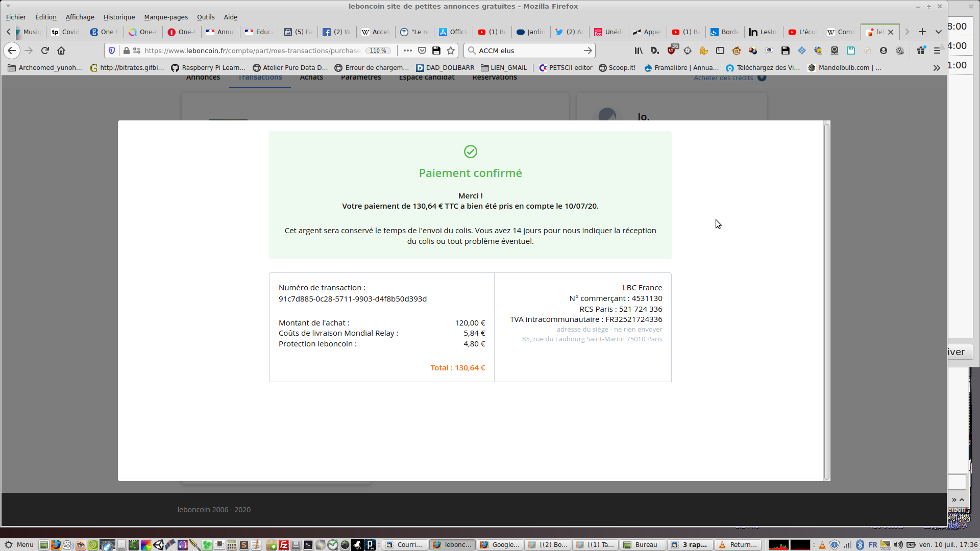980x551 pixels.
Task: Toggle tracking protection shield in URL bar
Action: (x=112, y=51)
